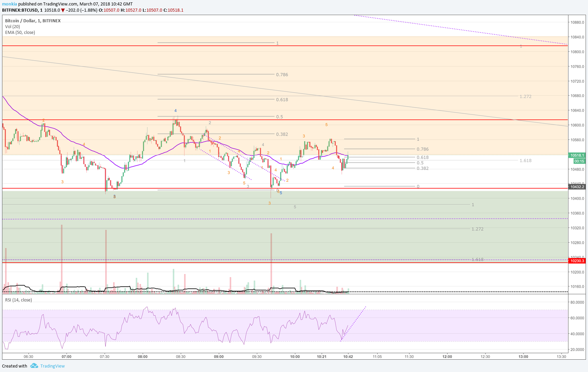Click the green 10518.1 current price tag
This screenshot has height=372, width=588.
click(x=577, y=155)
